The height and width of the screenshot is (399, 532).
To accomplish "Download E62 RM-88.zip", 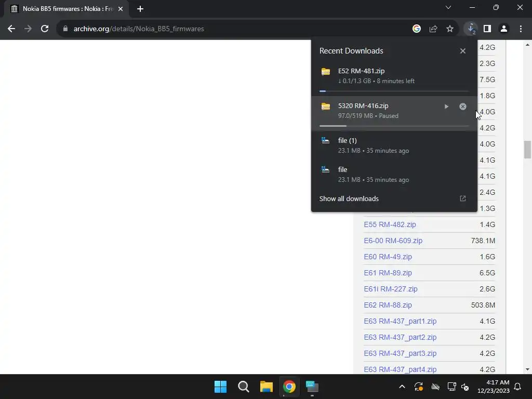I will [388, 305].
